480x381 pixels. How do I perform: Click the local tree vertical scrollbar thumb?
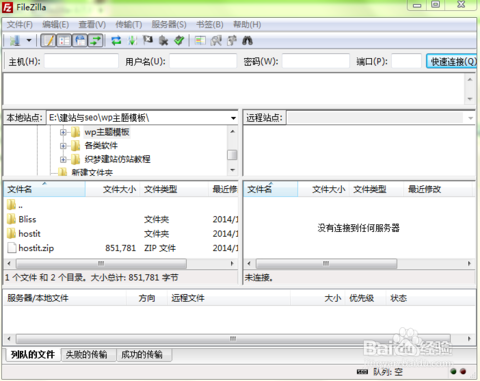232,155
